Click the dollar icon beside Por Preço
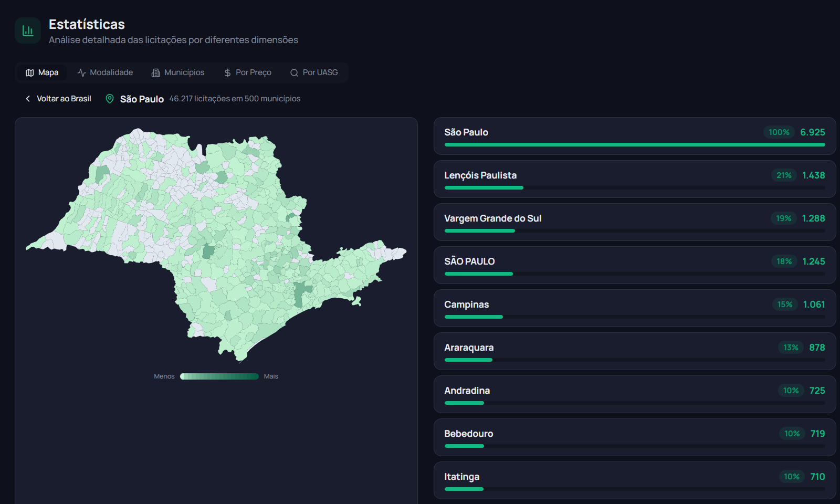The width and height of the screenshot is (840, 504). tap(227, 73)
